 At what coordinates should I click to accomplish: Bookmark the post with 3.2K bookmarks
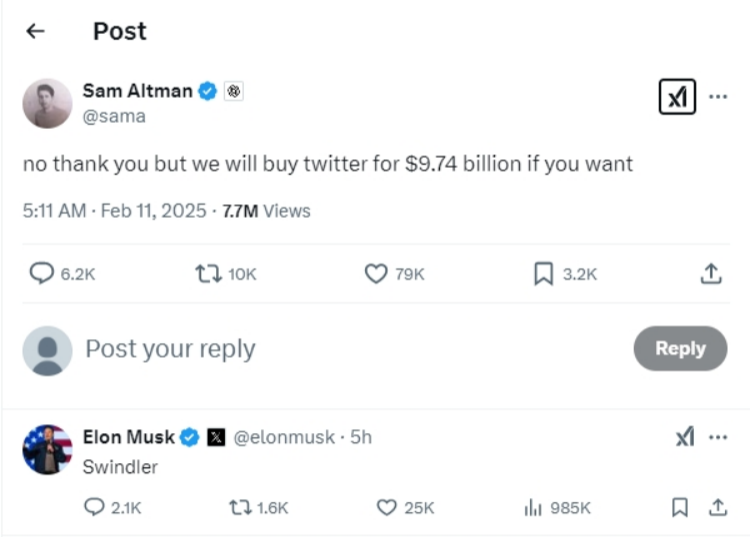pyautogui.click(x=543, y=273)
